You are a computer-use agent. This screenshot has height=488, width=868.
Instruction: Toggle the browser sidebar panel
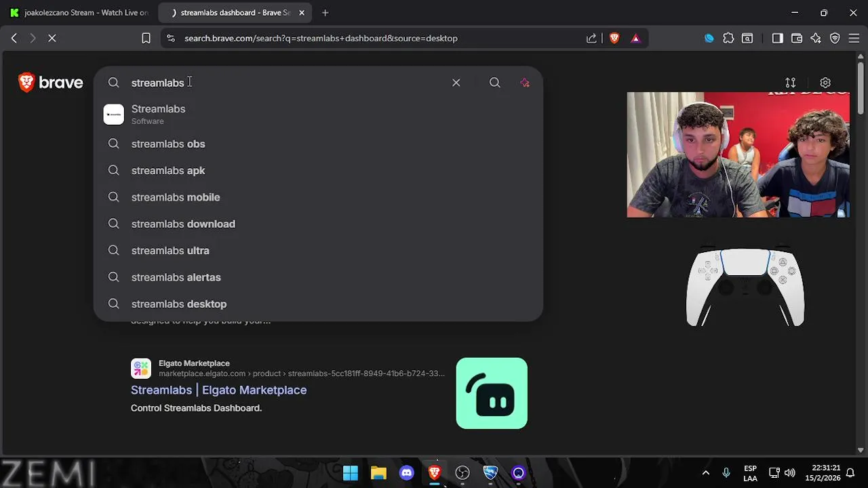pos(777,39)
